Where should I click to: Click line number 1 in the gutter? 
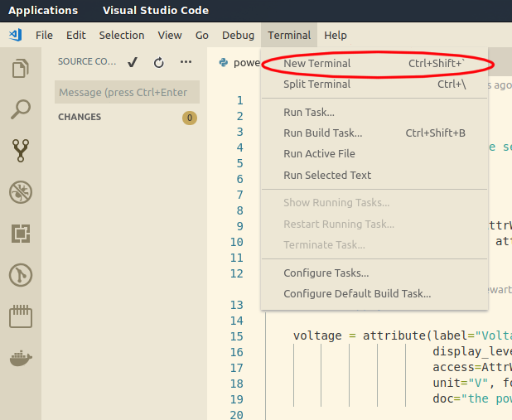(240, 100)
